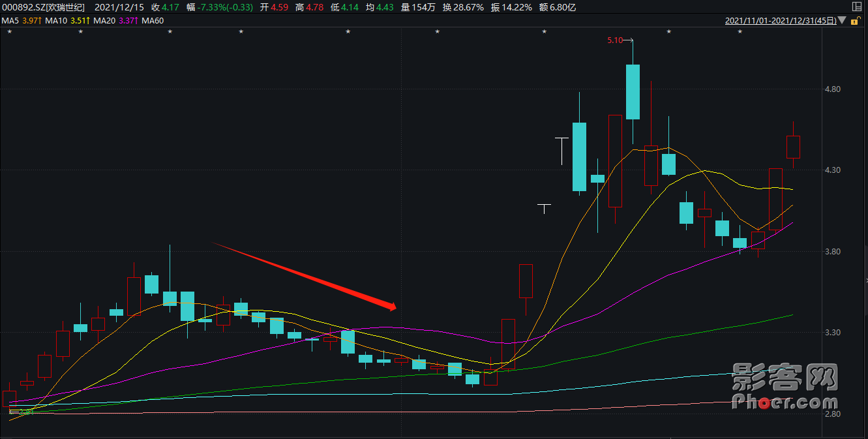Click the MA5 3.97 indicator label
Screen dimensions: 868x439
(x=22, y=21)
